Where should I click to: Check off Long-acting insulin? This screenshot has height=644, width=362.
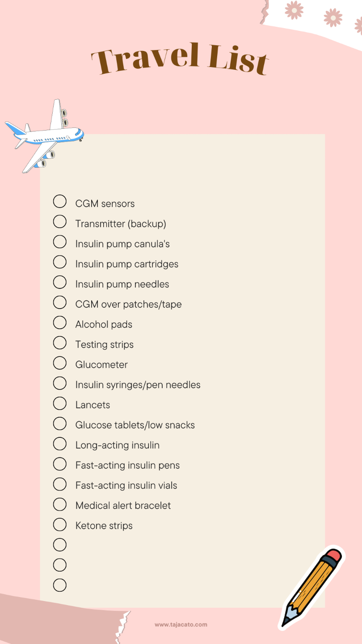click(60, 444)
